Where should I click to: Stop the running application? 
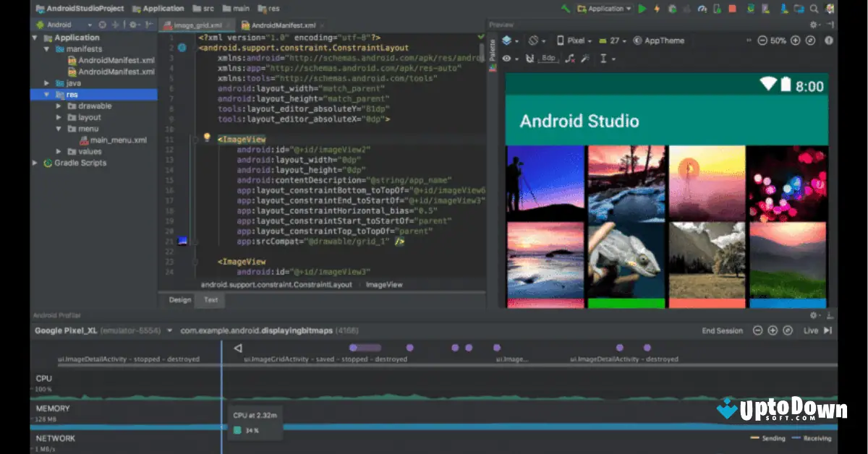coord(732,9)
